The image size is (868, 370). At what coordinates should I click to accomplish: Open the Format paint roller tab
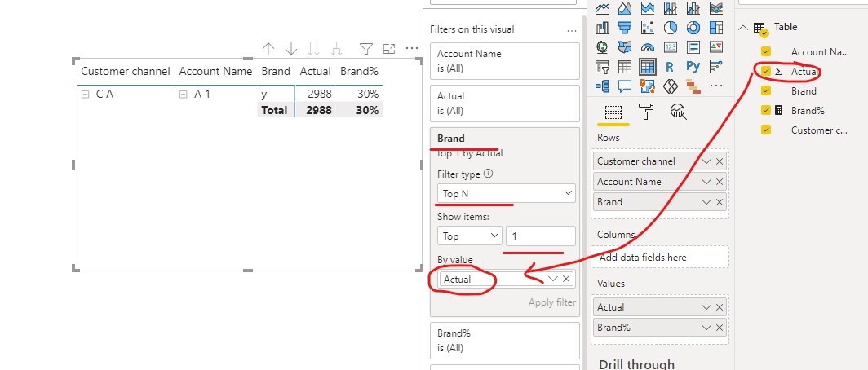click(645, 111)
